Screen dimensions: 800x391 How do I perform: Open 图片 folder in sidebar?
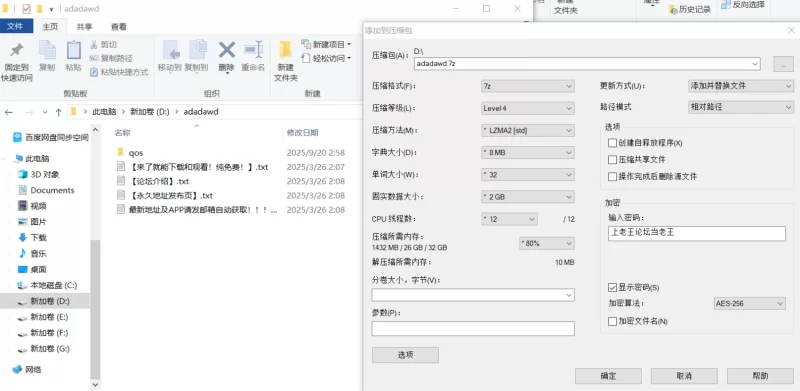click(32, 222)
